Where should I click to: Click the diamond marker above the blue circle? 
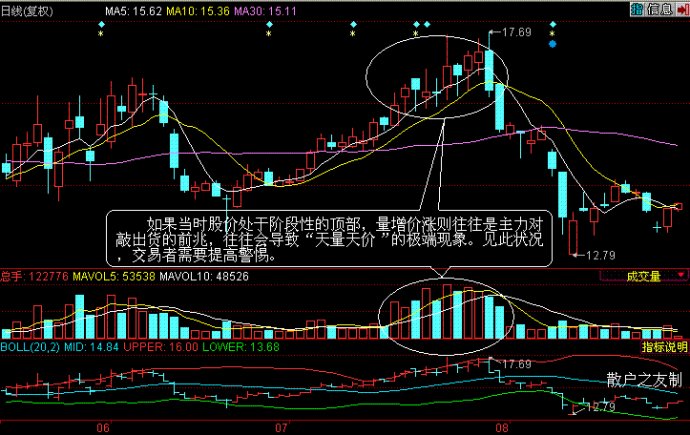click(x=553, y=24)
